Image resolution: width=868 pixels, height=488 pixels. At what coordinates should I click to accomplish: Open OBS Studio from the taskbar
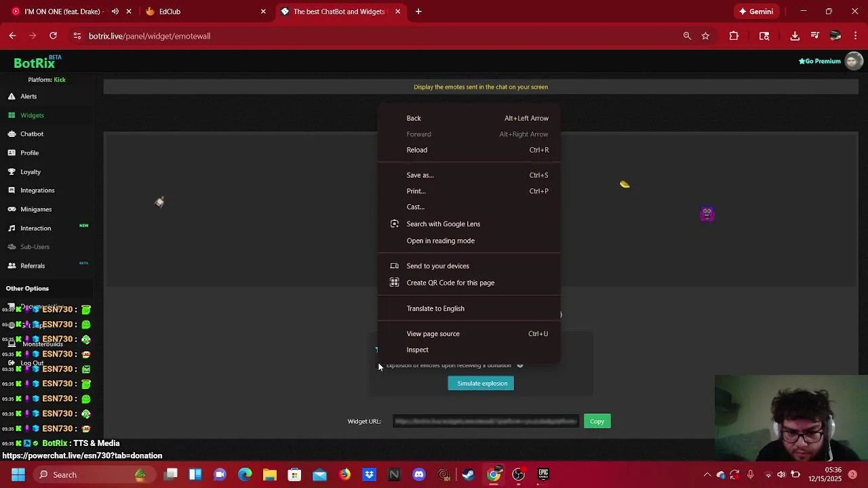[519, 474]
